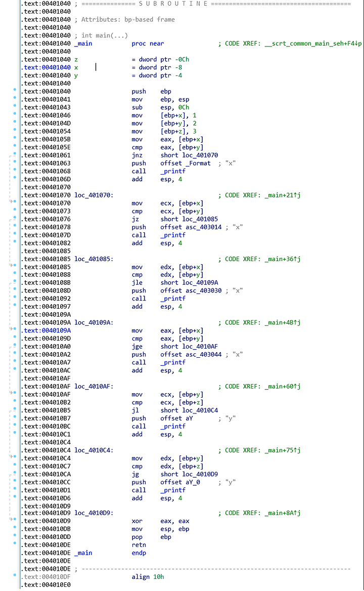Click _printf call at 00401068
Screen dimensions: 364x591
click(173, 171)
